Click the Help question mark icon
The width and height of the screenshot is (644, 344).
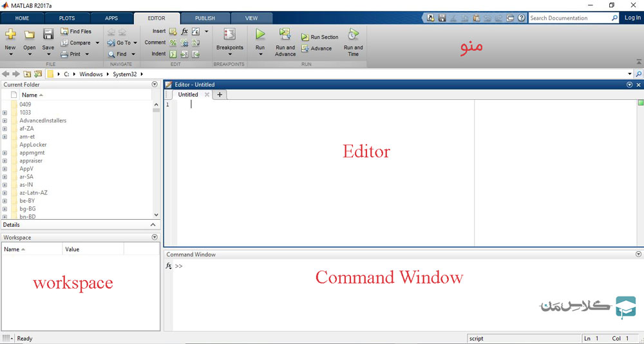pyautogui.click(x=521, y=18)
